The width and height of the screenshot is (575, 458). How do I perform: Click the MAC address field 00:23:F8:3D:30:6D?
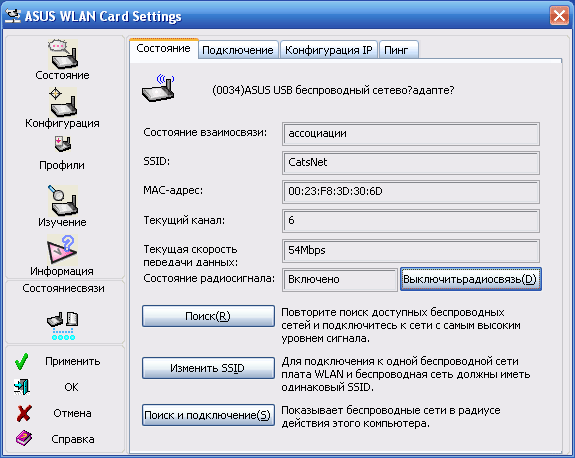tap(411, 192)
